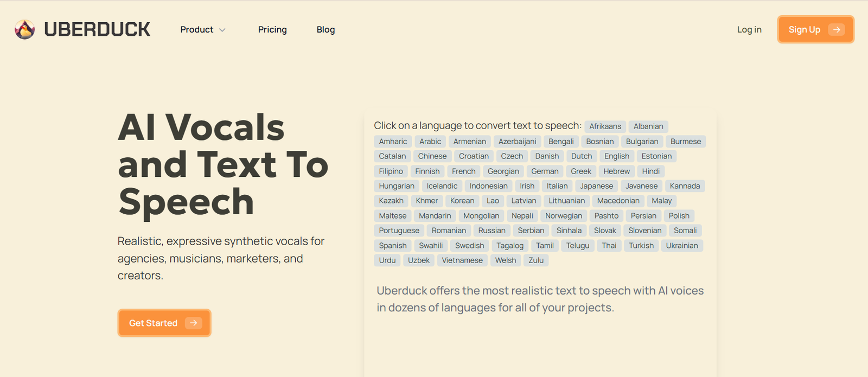Open the Product navigation menu
Screen dimensions: 868x377
coord(202,30)
